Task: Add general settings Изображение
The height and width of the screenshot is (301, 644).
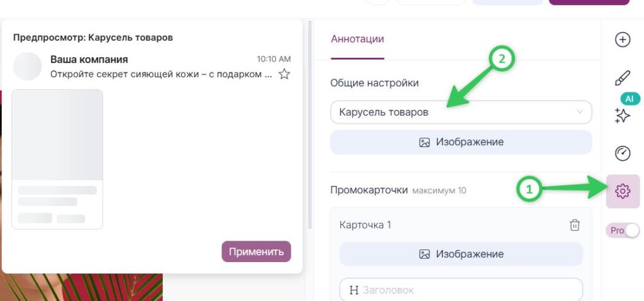Action: point(461,142)
